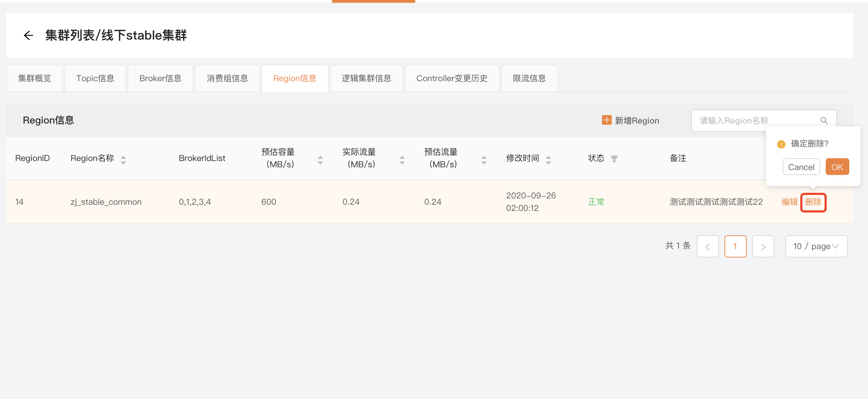Click the back arrow icon
This screenshot has height=399, width=868.
pyautogui.click(x=28, y=35)
